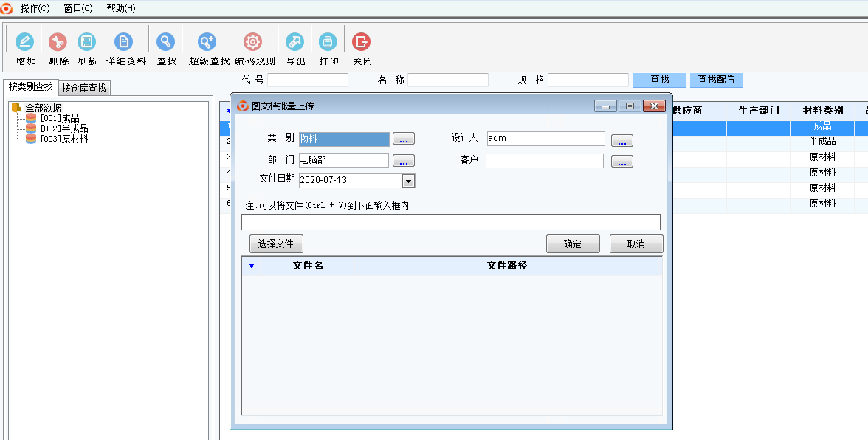Open the 操作(O) menu
868x440 pixels.
[35, 8]
